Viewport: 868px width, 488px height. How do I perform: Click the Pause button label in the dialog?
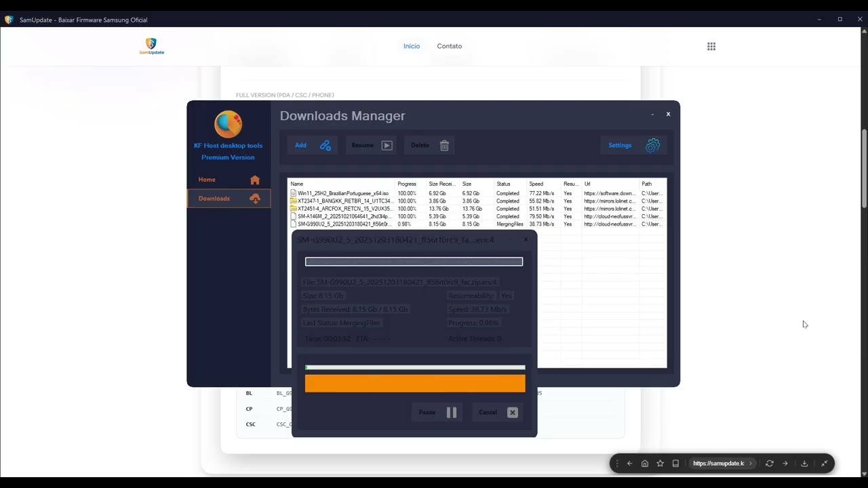pos(427,412)
